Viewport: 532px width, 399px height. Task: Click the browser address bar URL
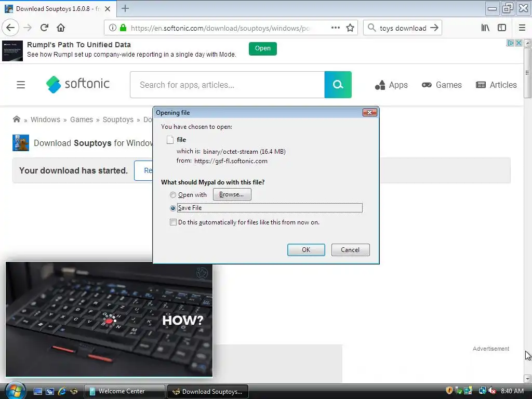click(220, 28)
